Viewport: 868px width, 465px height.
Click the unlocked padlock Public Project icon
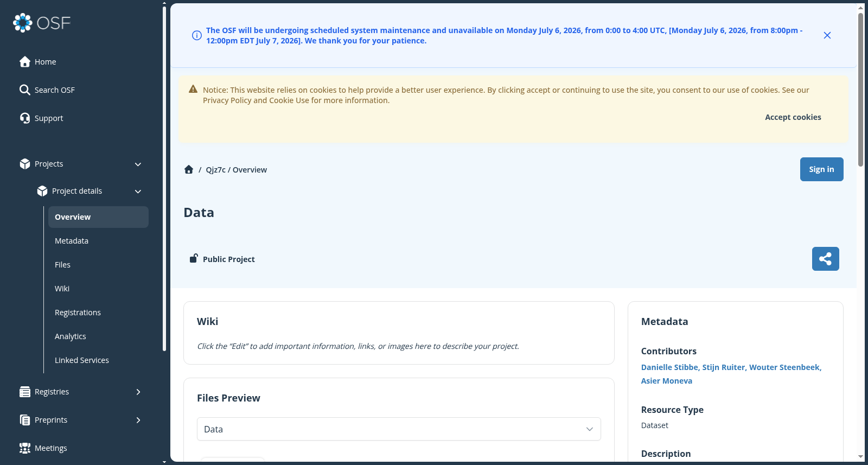(x=193, y=258)
